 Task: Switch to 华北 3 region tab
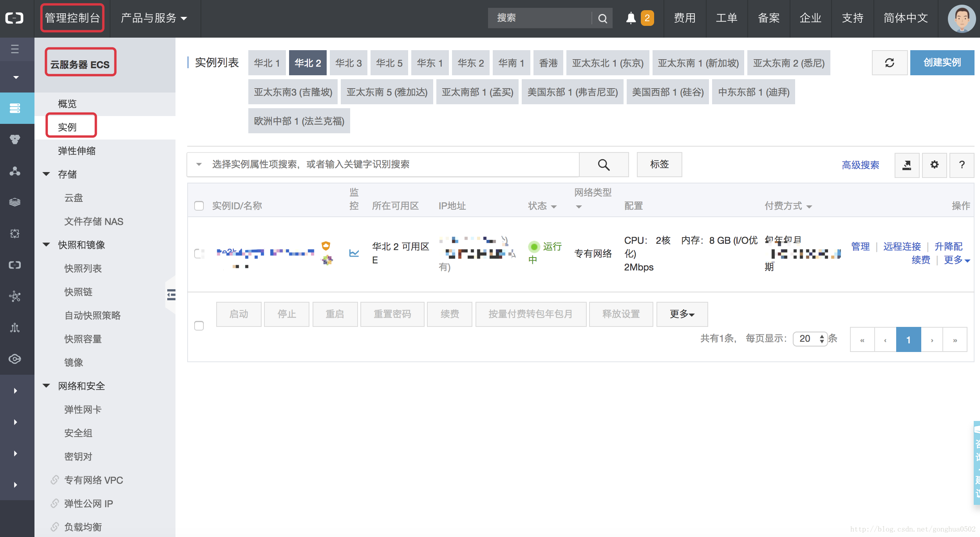tap(349, 63)
